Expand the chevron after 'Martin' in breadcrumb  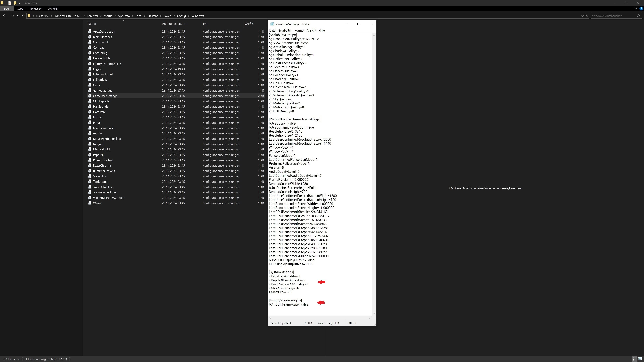click(x=115, y=16)
